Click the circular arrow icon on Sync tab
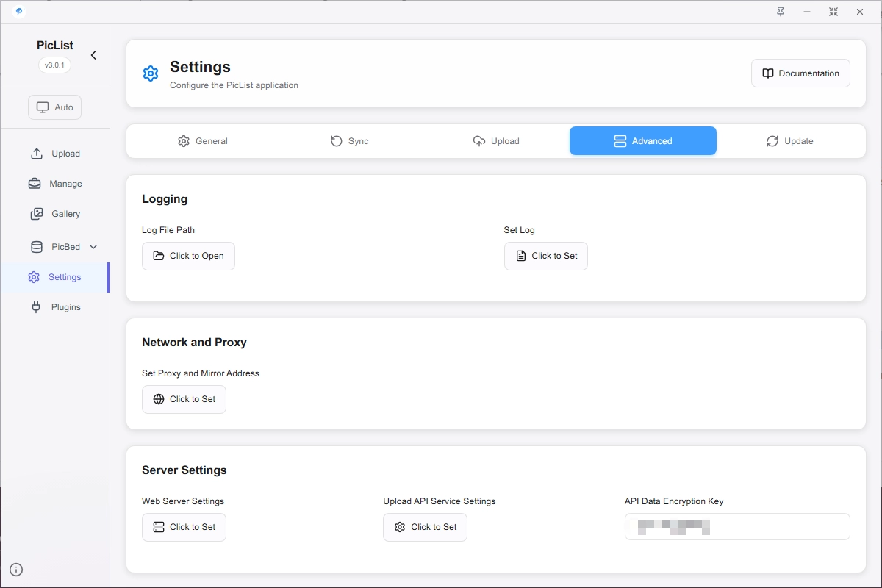The height and width of the screenshot is (588, 882). 337,141
